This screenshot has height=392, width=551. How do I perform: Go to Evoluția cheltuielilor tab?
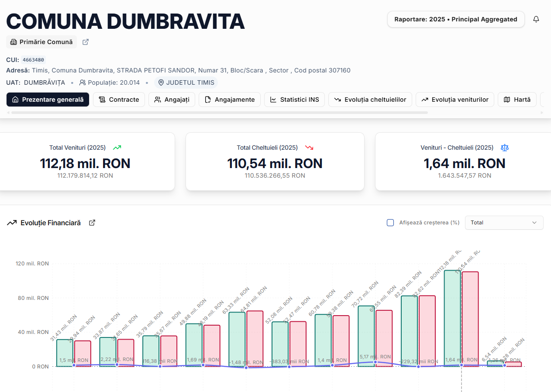[x=370, y=100]
